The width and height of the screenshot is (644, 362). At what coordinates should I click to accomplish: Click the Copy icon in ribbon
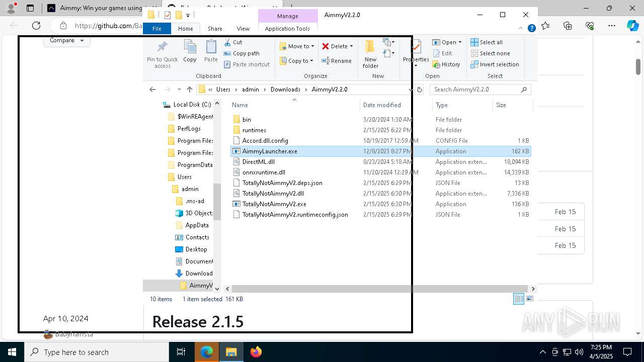pyautogui.click(x=190, y=51)
